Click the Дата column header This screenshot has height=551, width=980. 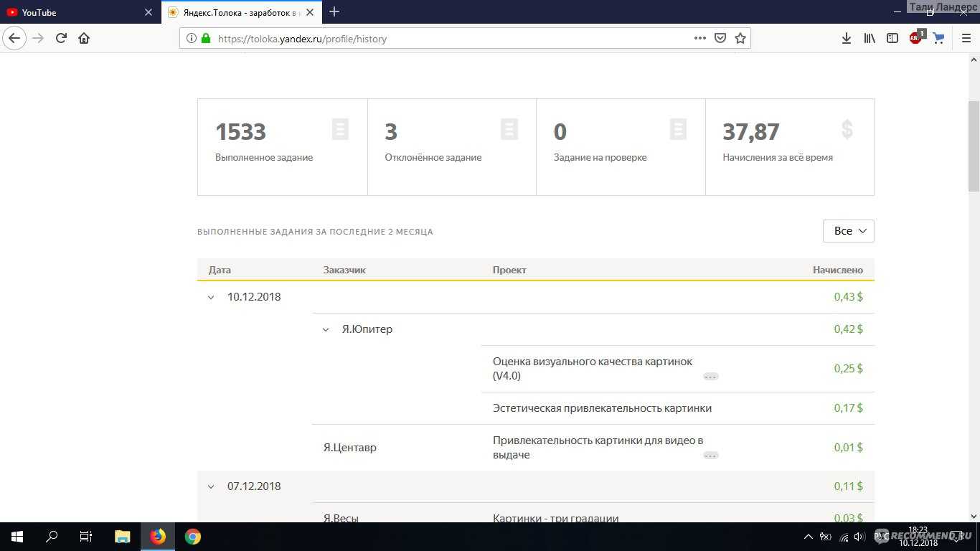pos(220,270)
